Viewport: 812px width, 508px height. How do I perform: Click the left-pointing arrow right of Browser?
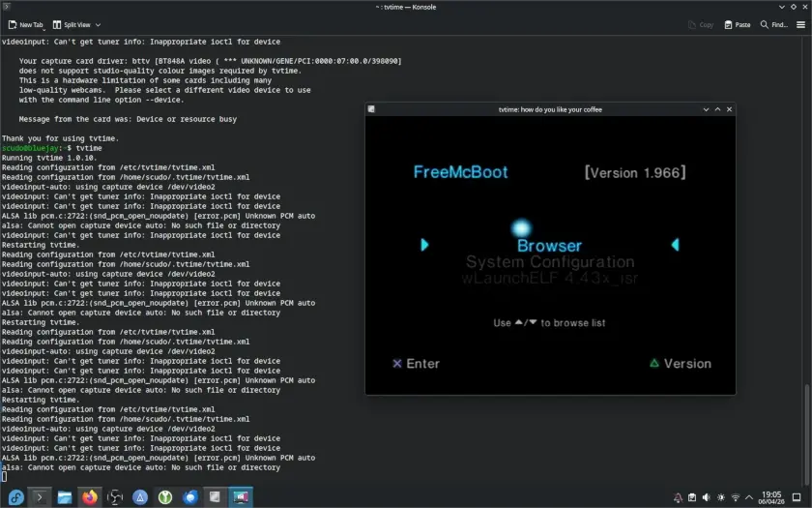tap(676, 245)
